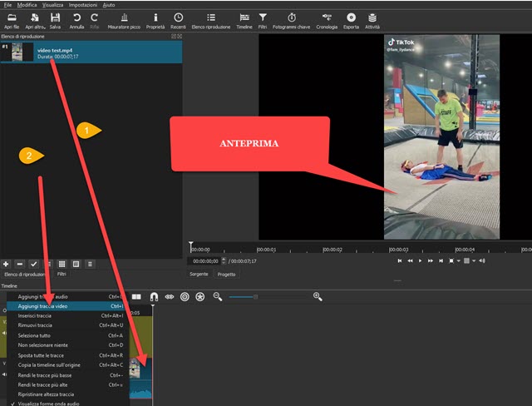Fast forward the video preview

(x=431, y=260)
